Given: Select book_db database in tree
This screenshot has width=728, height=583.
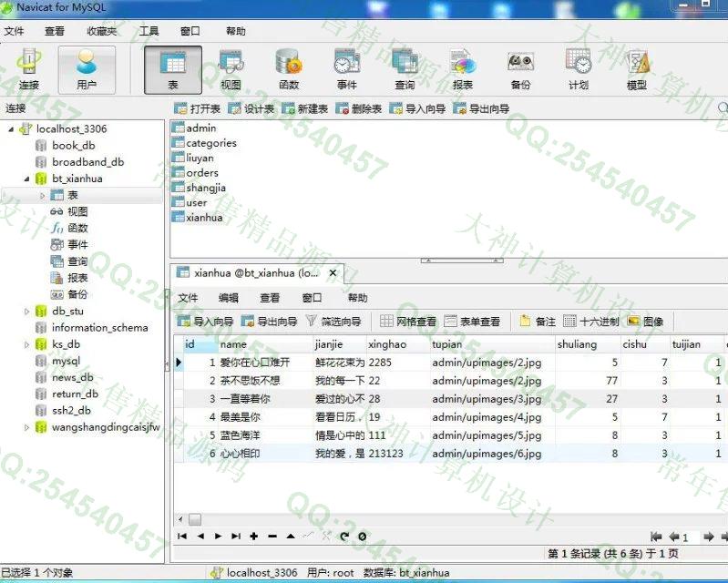Looking at the screenshot, I should coord(74,145).
